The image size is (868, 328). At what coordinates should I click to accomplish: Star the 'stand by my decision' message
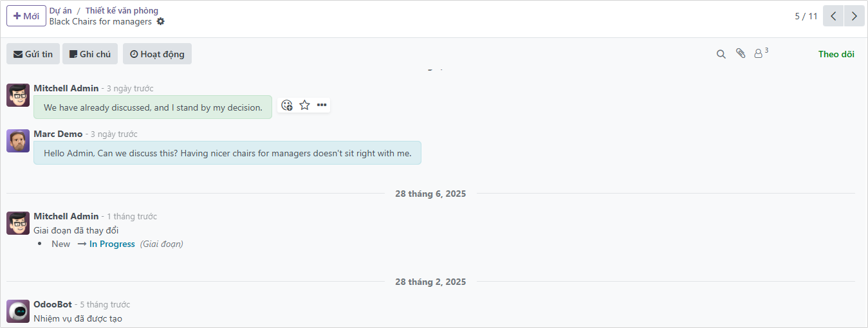tap(305, 105)
